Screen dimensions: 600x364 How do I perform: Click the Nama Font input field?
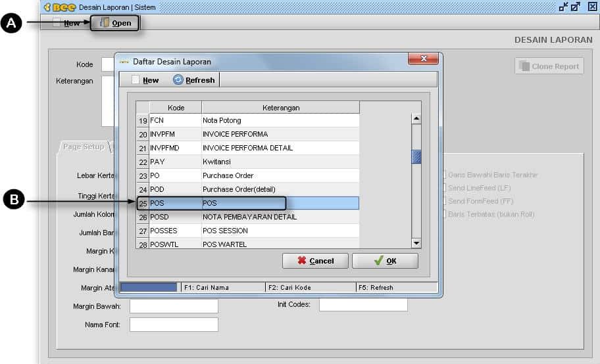(x=174, y=325)
